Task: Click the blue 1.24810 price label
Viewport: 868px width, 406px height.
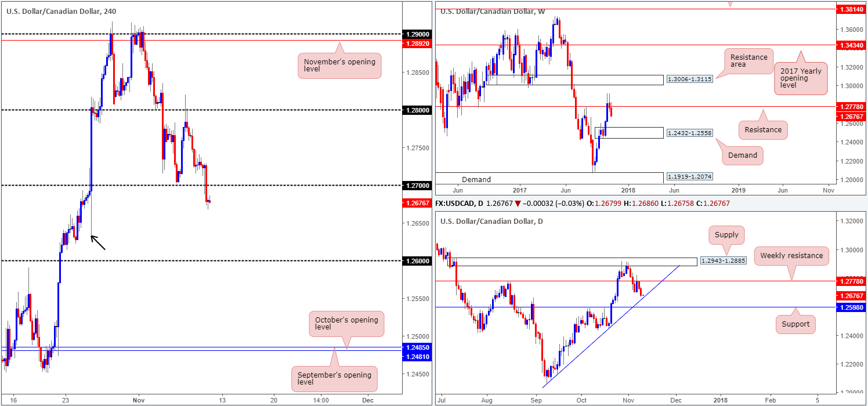Action: [416, 357]
